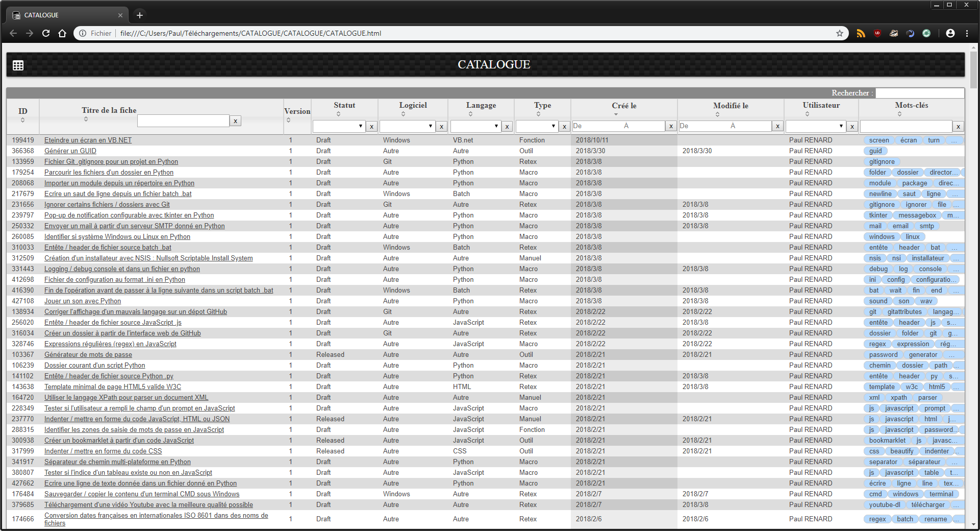Screen dimensions: 980x531
Task: Open the Générer un GUID link
Action: tap(70, 151)
